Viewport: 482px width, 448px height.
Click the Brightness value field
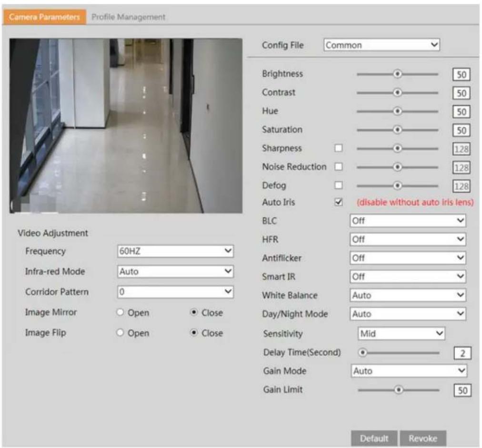point(462,74)
